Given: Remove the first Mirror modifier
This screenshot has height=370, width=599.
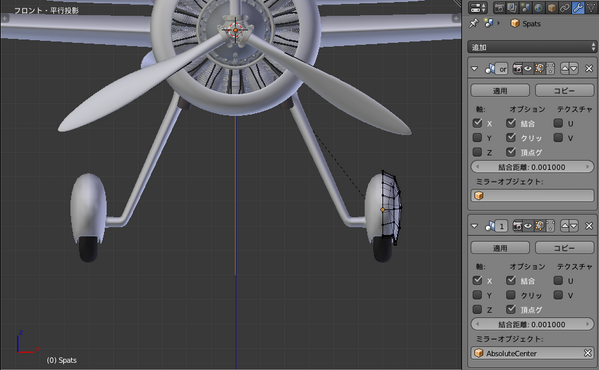Looking at the screenshot, I should click(x=589, y=69).
